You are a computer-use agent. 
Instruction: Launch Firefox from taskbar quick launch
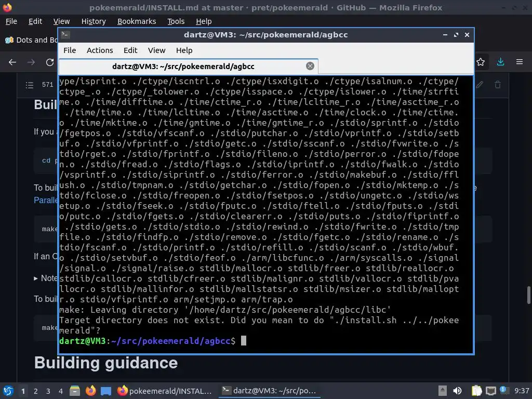[90, 391]
